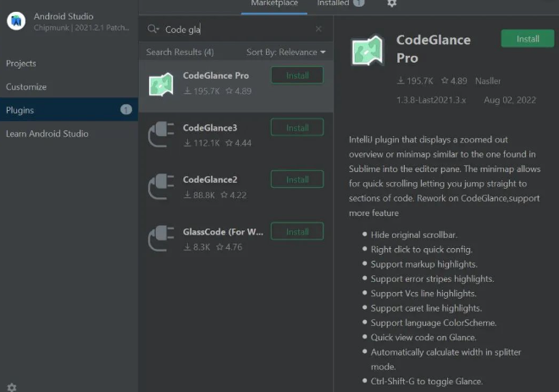Select the CodeGlance3 result name

pos(210,128)
